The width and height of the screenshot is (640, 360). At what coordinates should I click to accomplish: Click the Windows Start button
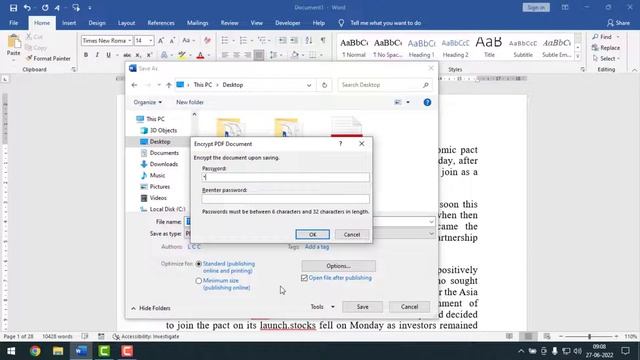[x=11, y=351]
